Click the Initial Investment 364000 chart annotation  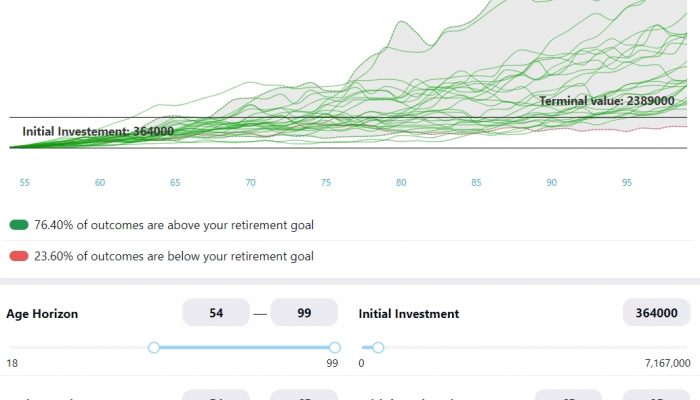[99, 131]
